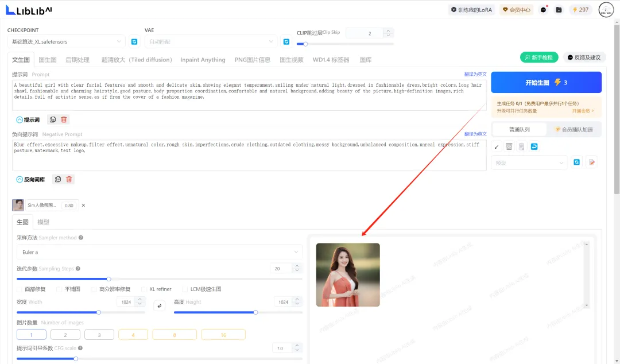The width and height of the screenshot is (620, 364).
Task: Open the VAE 自动匹配 dropdown
Action: (x=211, y=41)
